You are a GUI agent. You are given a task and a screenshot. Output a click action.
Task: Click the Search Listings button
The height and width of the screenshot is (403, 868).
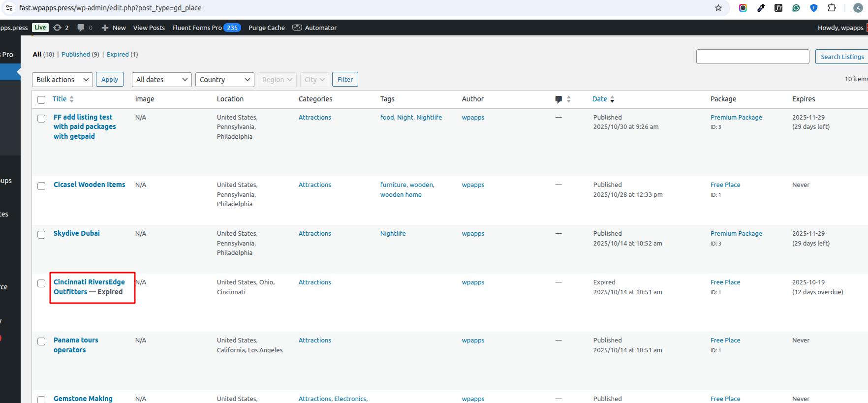click(841, 57)
